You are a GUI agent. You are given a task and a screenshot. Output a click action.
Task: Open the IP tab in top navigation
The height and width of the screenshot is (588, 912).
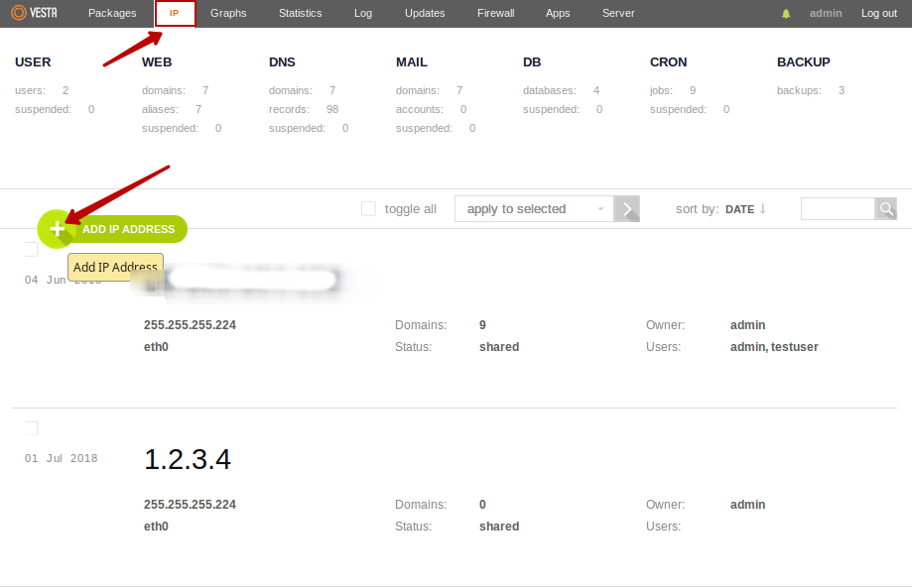175,14
